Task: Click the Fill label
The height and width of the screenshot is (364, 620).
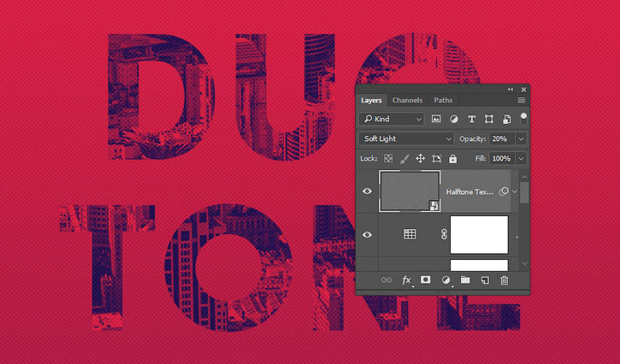Action: click(481, 158)
